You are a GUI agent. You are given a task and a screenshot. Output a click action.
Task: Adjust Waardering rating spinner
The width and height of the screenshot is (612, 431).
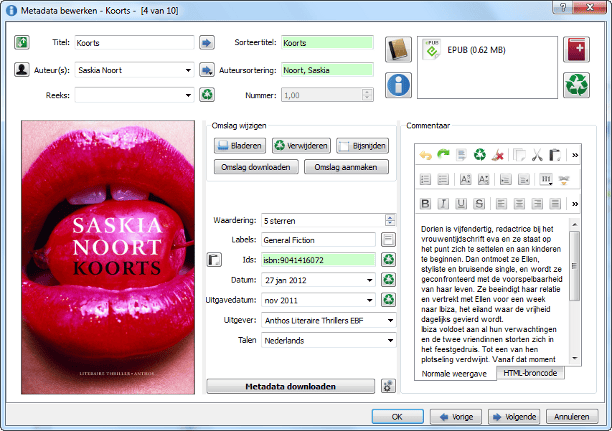390,220
